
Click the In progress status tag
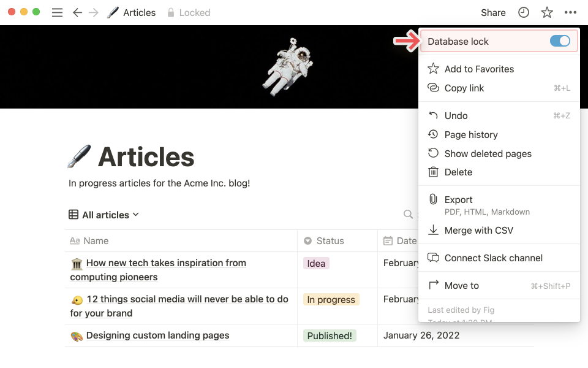tap(331, 299)
